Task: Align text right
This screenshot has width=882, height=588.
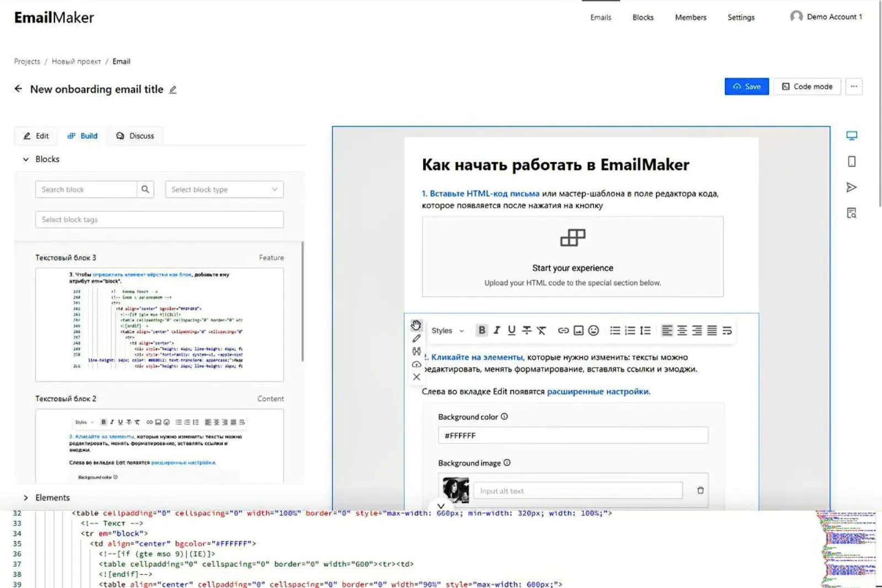Action: point(697,330)
